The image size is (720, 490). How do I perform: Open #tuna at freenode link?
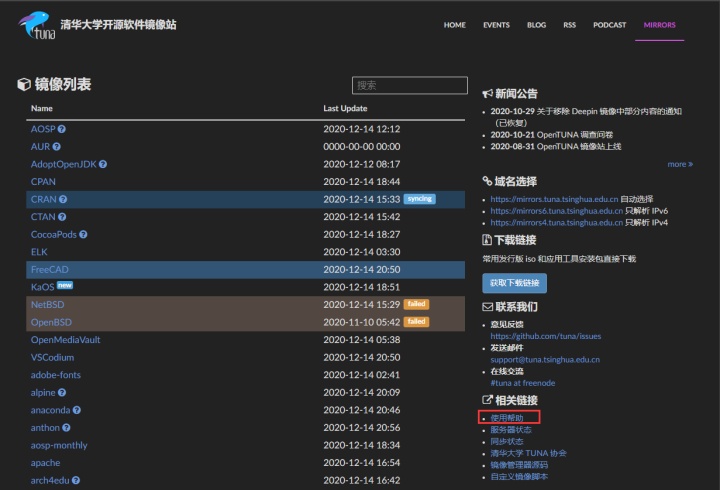(523, 383)
